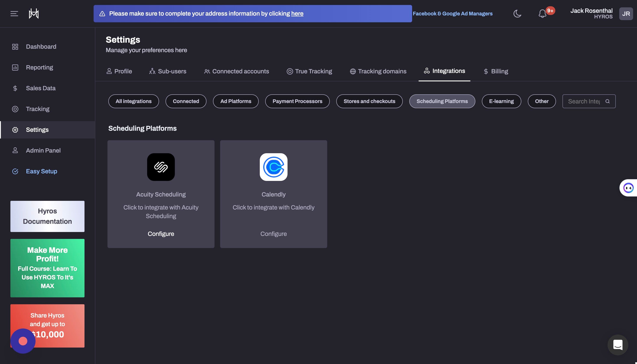Click the here link in the address banner
637x364 pixels.
click(297, 13)
